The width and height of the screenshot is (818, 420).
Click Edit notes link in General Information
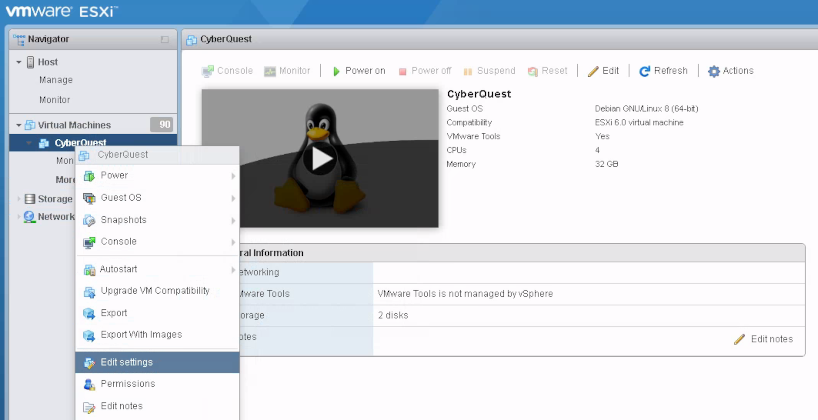tap(764, 339)
